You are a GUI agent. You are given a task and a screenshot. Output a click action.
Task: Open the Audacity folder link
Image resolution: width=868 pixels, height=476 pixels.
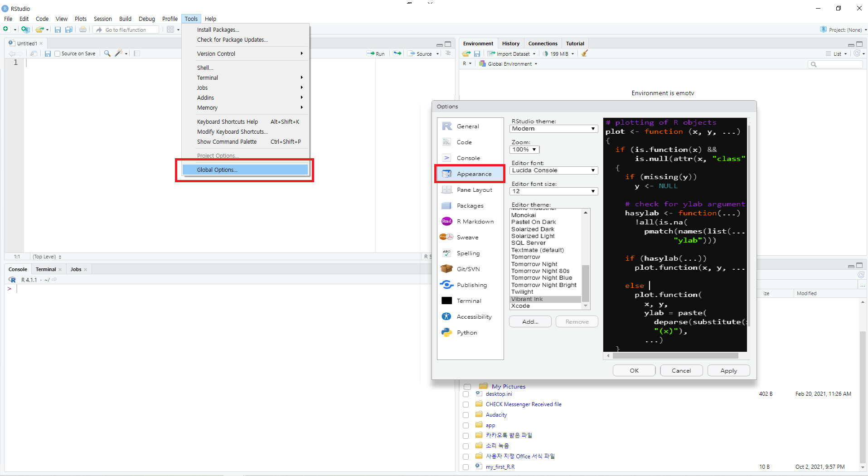tap(496, 415)
